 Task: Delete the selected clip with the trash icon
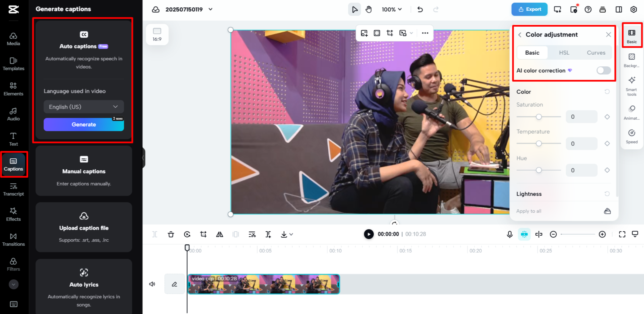tap(171, 234)
